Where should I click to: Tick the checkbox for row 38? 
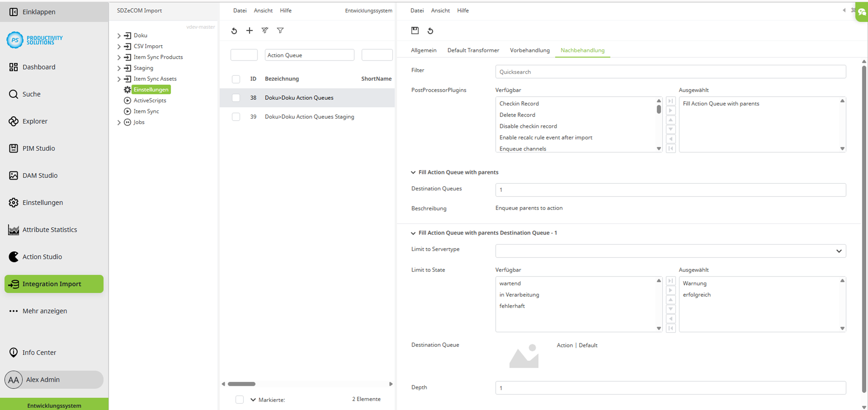[x=236, y=98]
